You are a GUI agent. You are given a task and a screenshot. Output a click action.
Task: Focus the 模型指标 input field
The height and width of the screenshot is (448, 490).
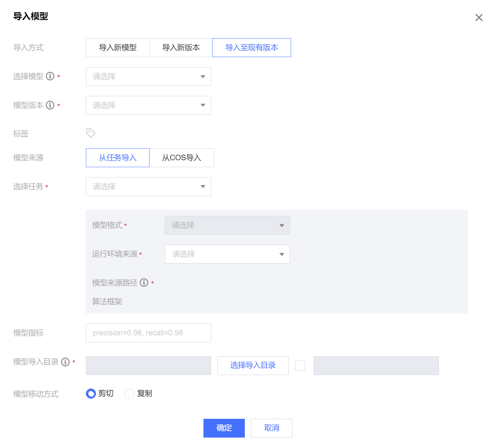(148, 333)
